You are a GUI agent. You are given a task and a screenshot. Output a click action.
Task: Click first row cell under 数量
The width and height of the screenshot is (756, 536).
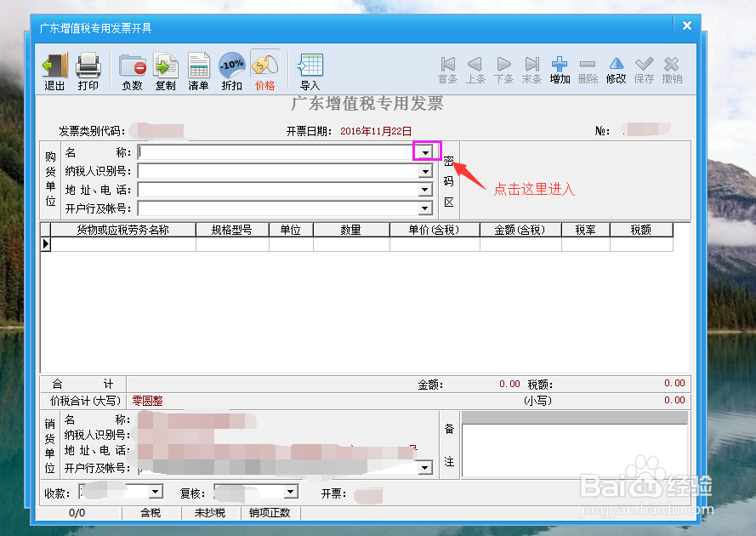point(351,243)
